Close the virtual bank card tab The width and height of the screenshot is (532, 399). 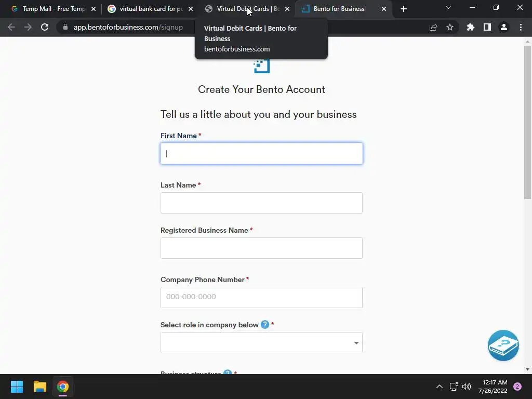tap(191, 9)
